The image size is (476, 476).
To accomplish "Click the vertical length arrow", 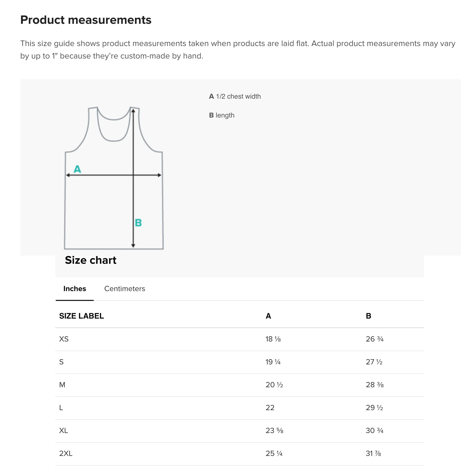I will click(133, 178).
